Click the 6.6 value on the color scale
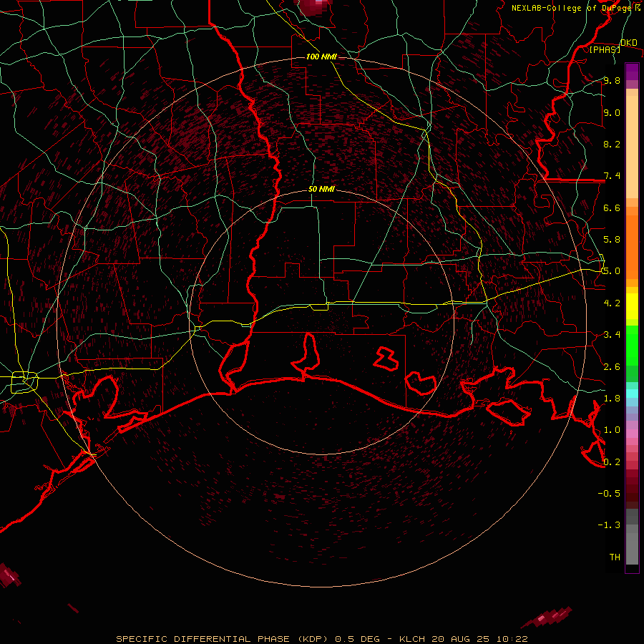Screen dimensions: 644x644 click(612, 208)
